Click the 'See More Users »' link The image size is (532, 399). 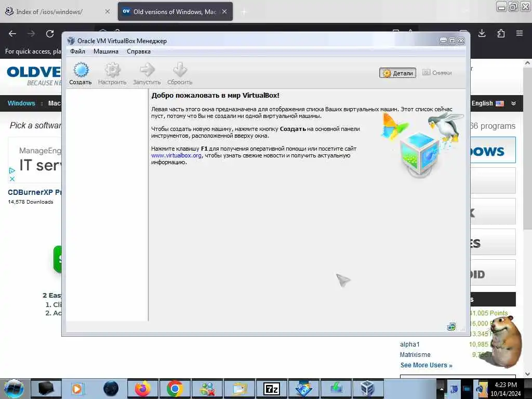click(426, 365)
